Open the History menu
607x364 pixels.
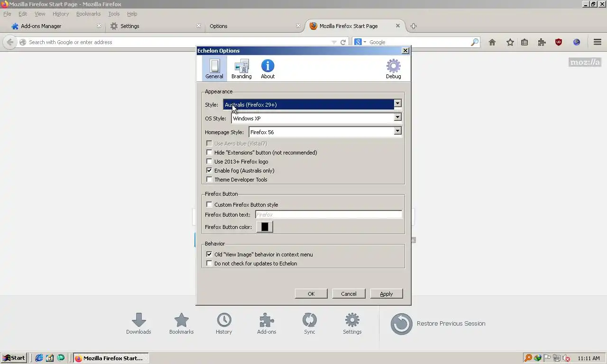(x=61, y=14)
